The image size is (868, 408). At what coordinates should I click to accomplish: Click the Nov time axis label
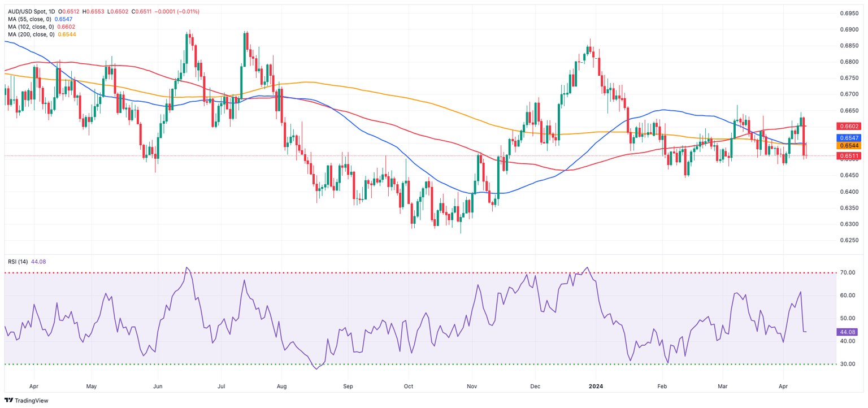click(473, 387)
